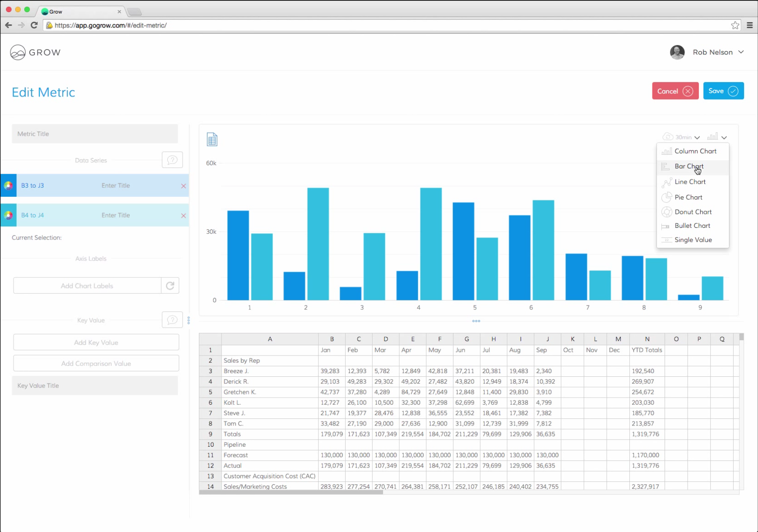Open the Key Value help bubble
This screenshot has height=532, width=758.
click(172, 319)
